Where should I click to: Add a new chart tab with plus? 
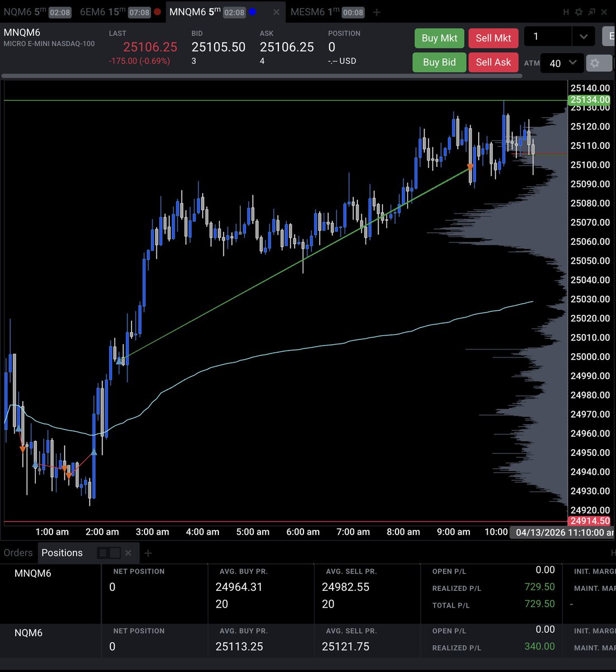click(377, 12)
